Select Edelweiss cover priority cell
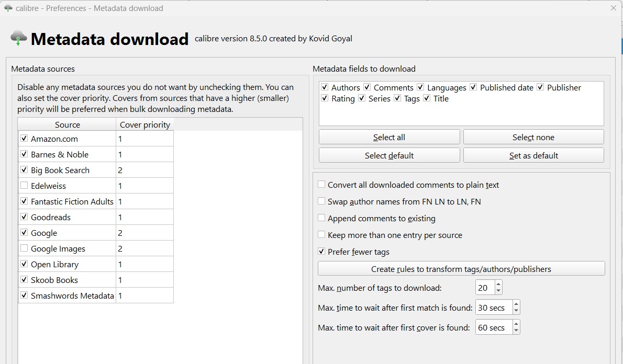Viewport: 623px width, 364px height. (145, 186)
